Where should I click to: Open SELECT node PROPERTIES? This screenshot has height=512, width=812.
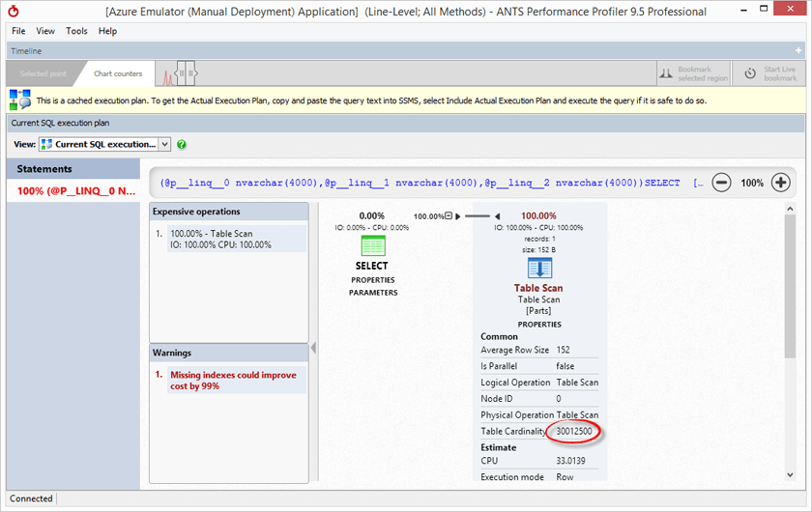[x=373, y=280]
